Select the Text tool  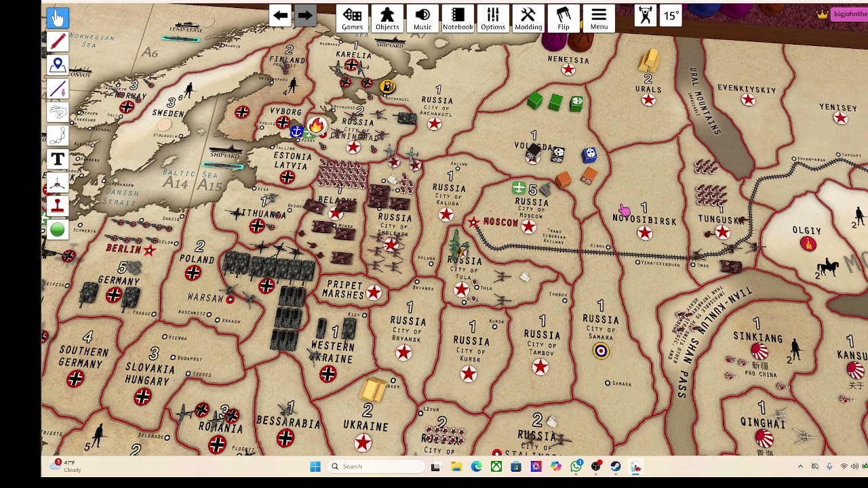click(x=58, y=159)
